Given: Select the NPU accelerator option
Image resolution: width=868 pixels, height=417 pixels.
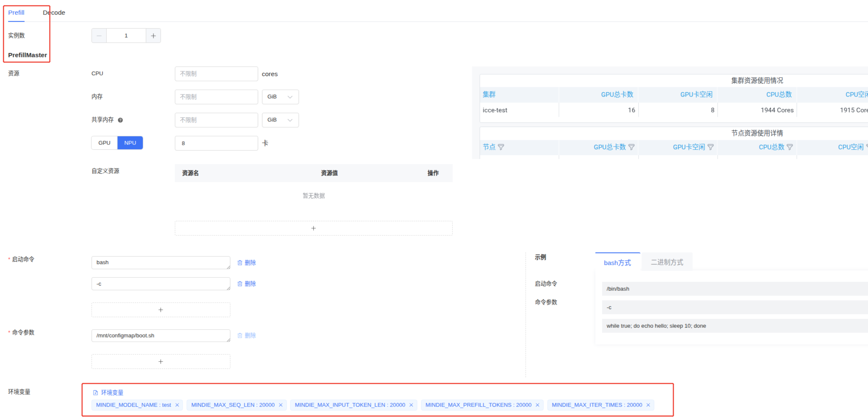Looking at the screenshot, I should [130, 143].
